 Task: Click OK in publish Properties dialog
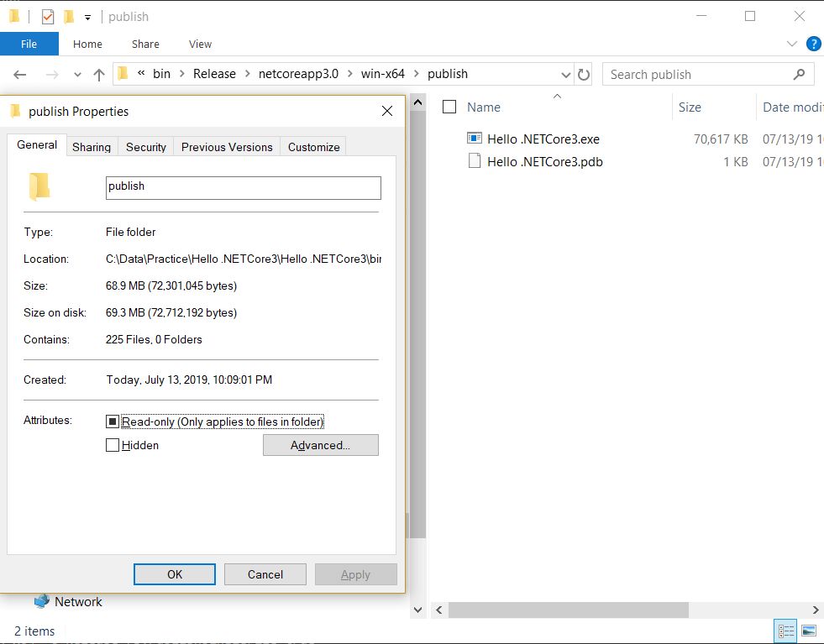(175, 574)
